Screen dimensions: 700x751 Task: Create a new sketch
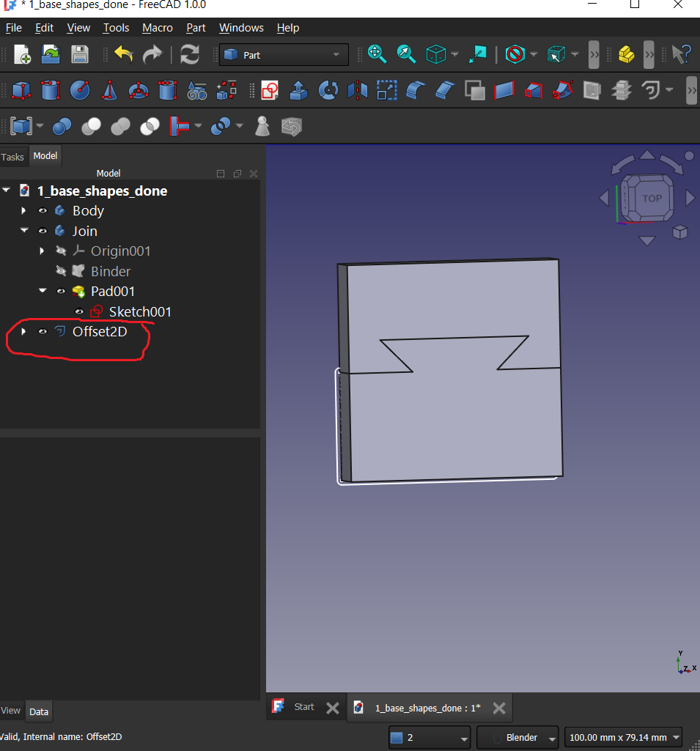(270, 90)
